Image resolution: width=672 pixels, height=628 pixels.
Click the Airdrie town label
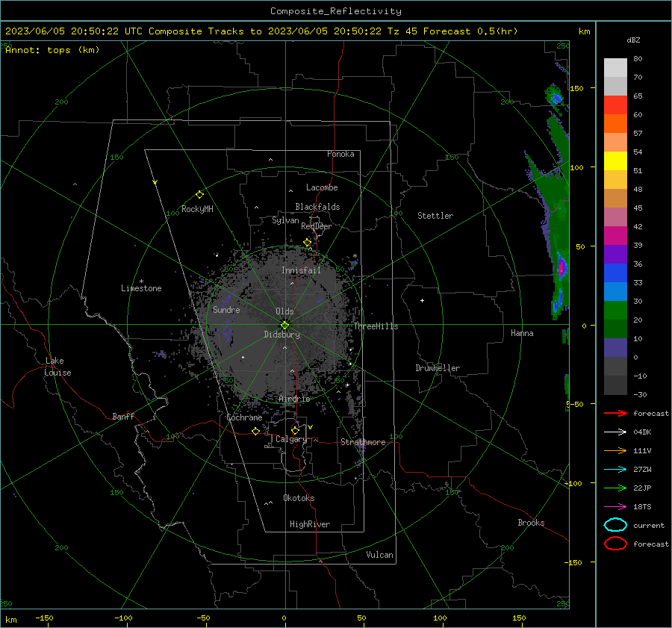[294, 399]
